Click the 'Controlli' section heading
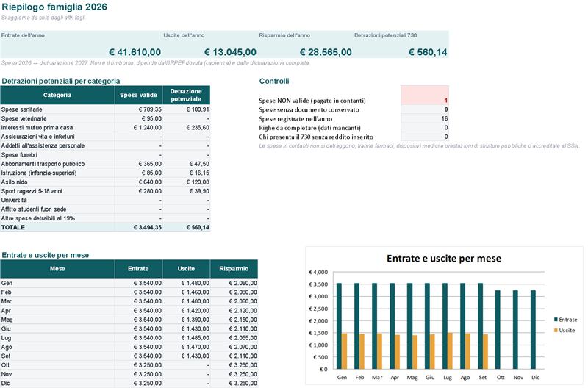Viewport: 588px width, 388px height. pos(274,81)
